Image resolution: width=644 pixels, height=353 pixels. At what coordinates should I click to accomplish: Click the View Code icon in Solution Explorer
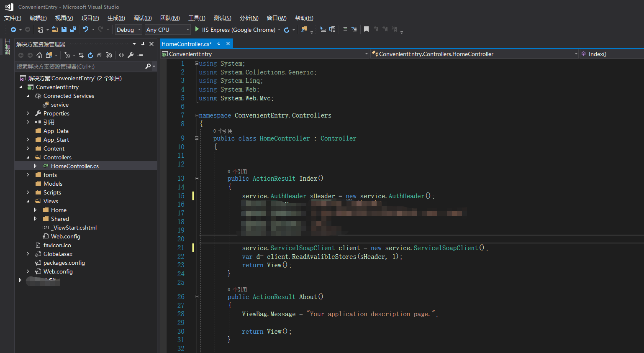click(x=121, y=55)
